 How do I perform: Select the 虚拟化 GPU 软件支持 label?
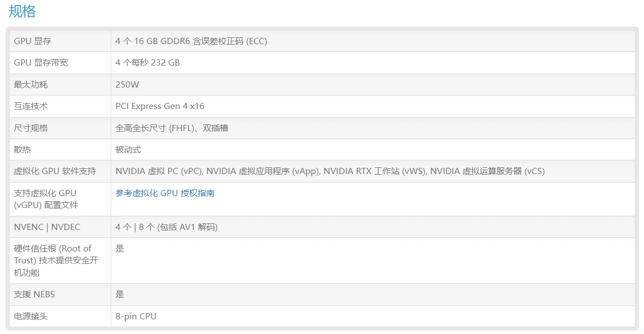[x=55, y=171]
